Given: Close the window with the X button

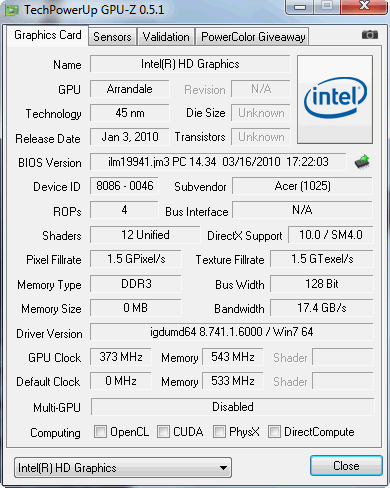Looking at the screenshot, I should click(x=364, y=6).
